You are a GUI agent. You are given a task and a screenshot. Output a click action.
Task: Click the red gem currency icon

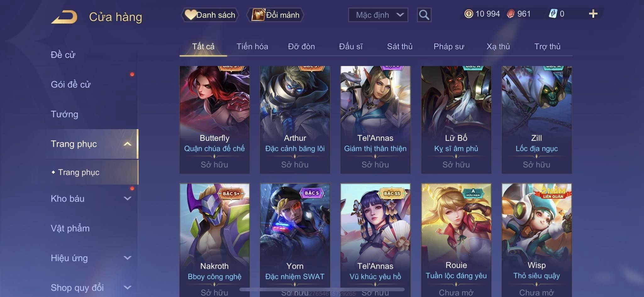511,14
